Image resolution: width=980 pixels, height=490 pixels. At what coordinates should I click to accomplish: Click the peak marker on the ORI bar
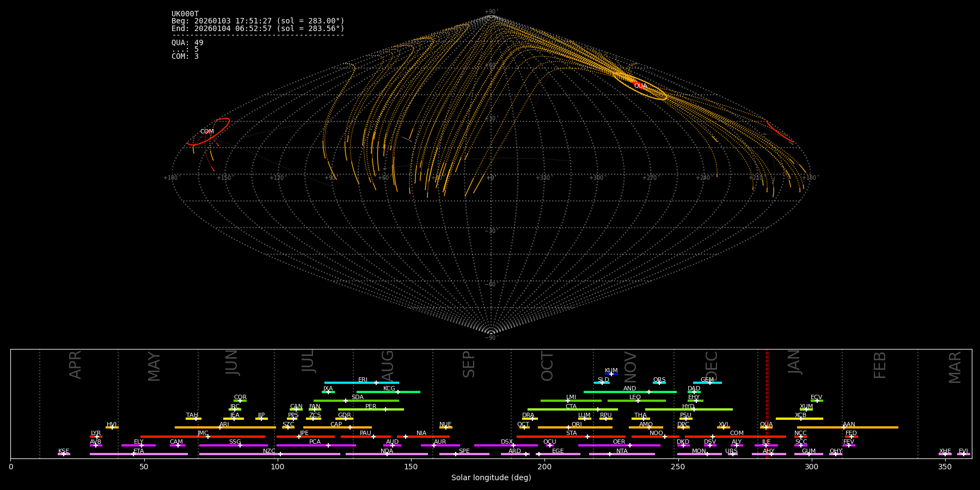tap(568, 427)
